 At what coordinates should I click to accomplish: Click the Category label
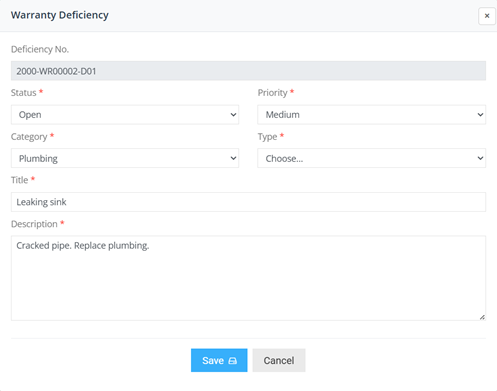tap(29, 137)
